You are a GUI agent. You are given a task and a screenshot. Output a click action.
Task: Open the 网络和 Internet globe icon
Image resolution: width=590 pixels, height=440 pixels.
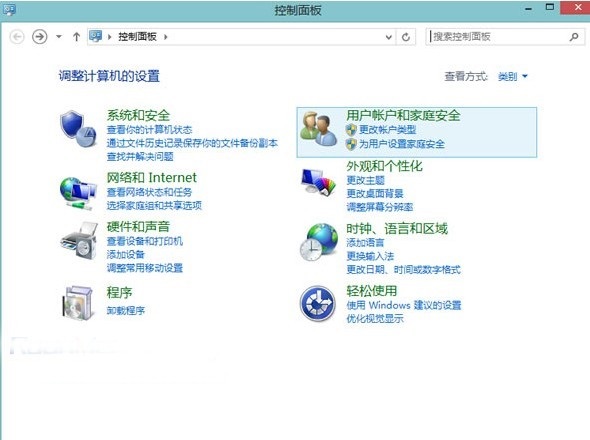78,193
